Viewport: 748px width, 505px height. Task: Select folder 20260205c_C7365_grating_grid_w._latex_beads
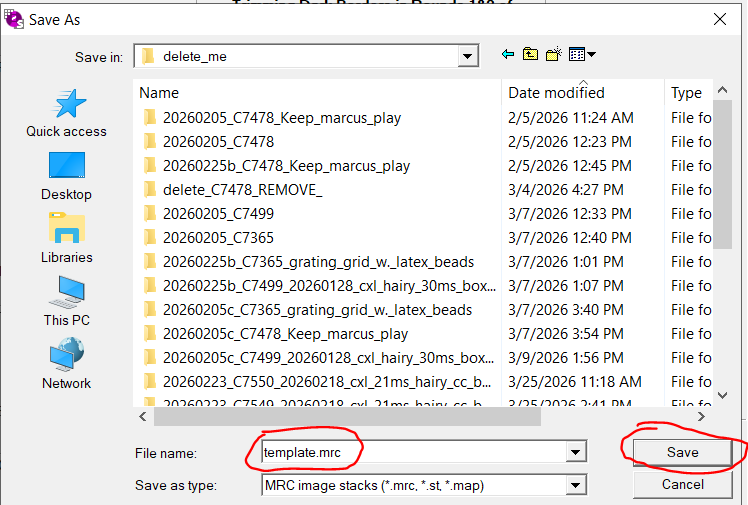317,310
